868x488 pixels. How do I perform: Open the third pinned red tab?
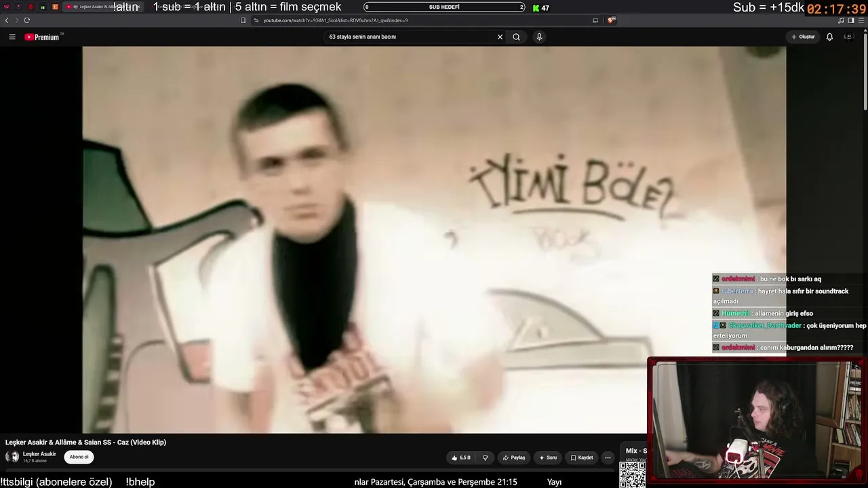click(31, 7)
